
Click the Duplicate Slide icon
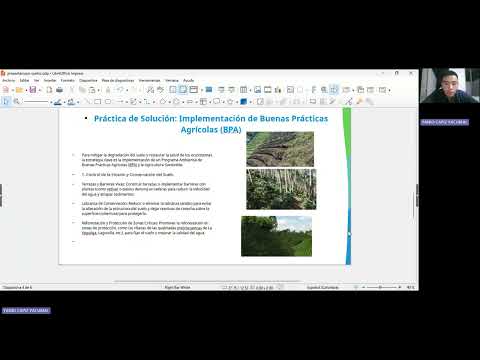[x=360, y=90]
